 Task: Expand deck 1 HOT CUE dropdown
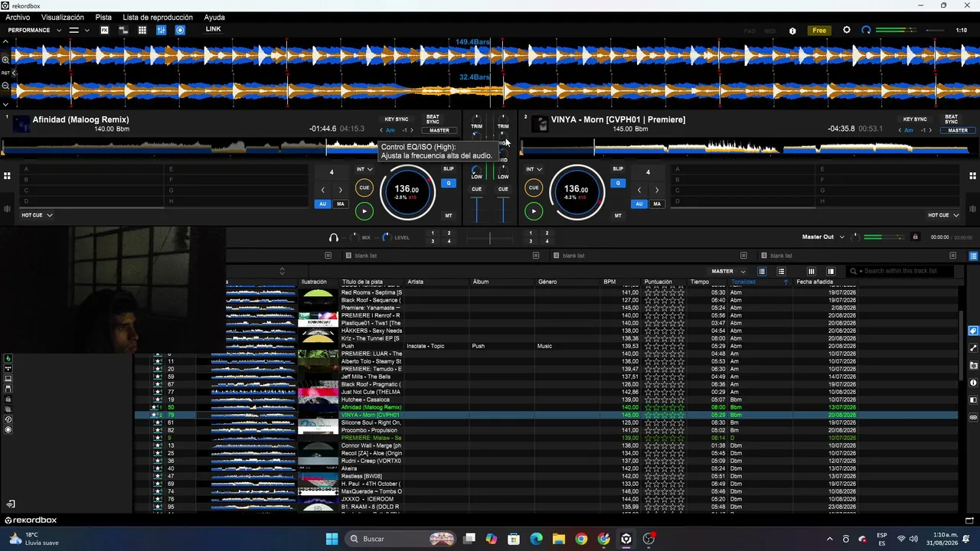[37, 215]
